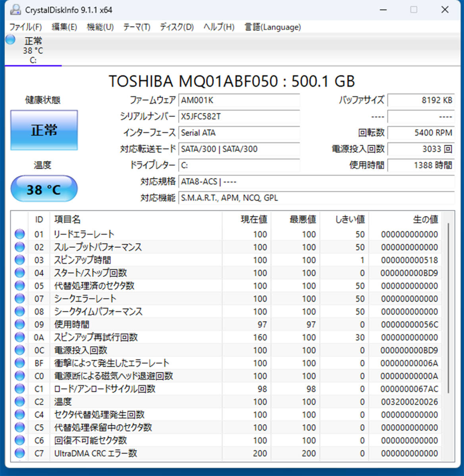Click the 最悪値 column header
The height and width of the screenshot is (476, 464).
tap(295, 219)
